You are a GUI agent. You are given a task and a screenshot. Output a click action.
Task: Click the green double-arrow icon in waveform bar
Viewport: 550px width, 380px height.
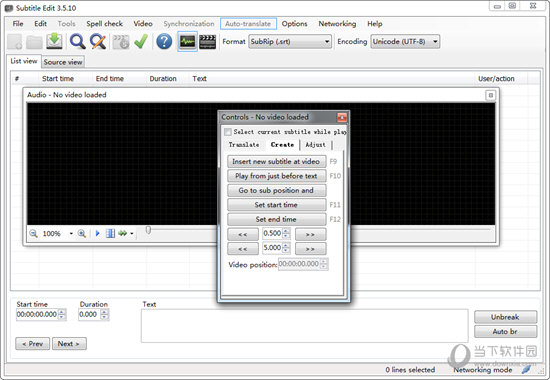click(122, 233)
